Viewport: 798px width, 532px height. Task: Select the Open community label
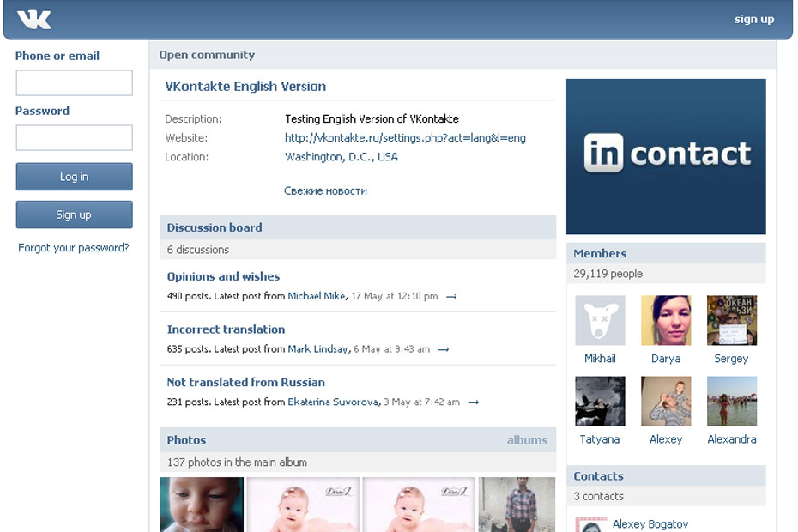coord(207,55)
